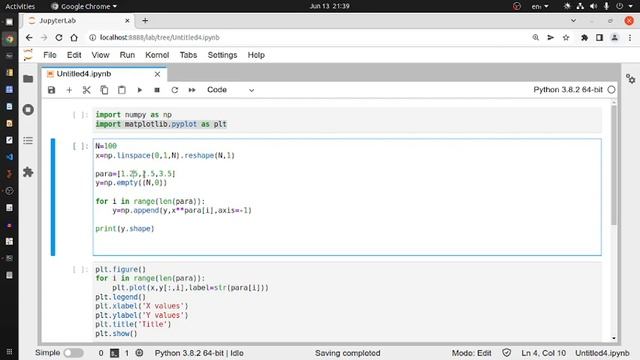Click the first import cell editor
This screenshot has width=640, height=360.
tap(347, 120)
